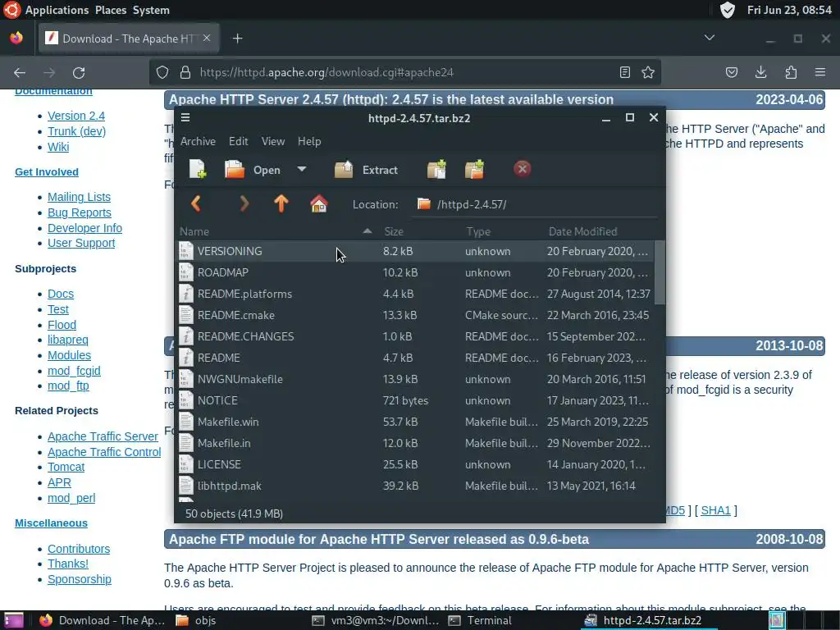This screenshot has width=840, height=630.
Task: Click the add folder icon
Action: [x=474, y=169]
